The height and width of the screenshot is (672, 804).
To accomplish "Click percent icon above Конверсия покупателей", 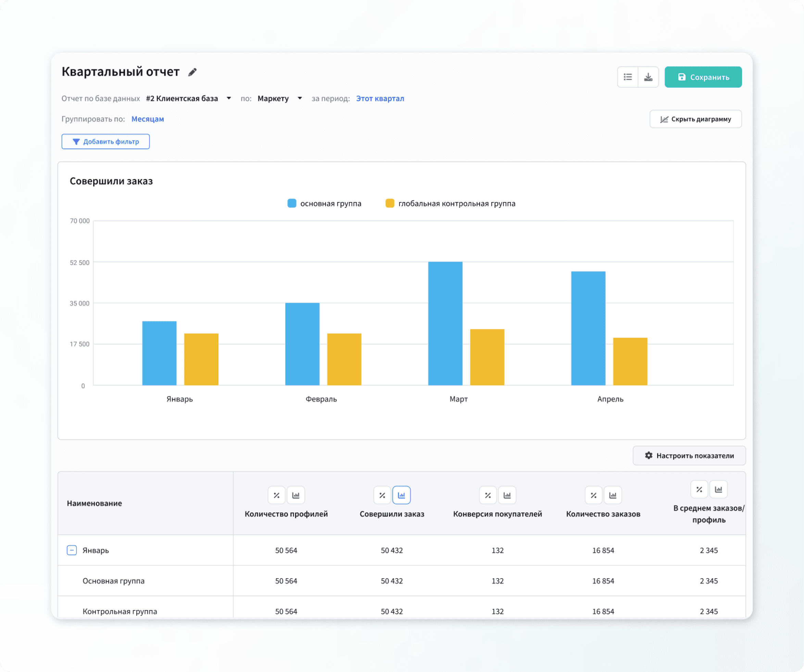I will click(488, 495).
